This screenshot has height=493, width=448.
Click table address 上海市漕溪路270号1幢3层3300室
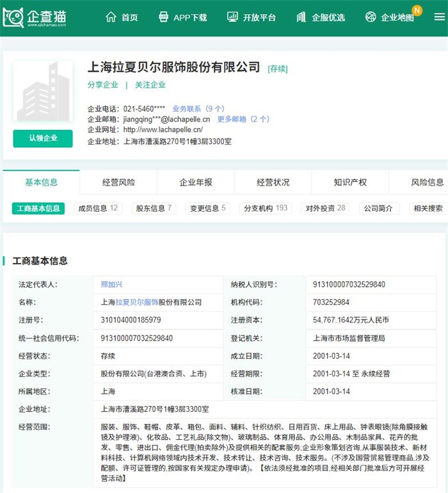tap(155, 409)
